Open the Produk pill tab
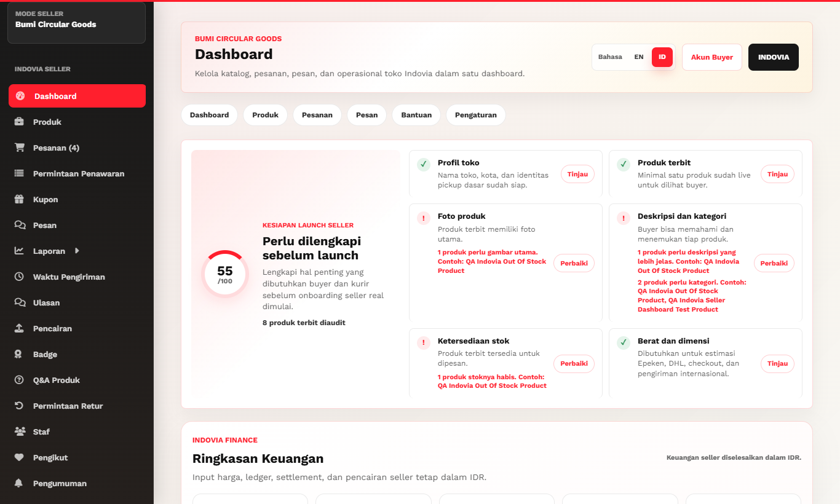 (x=265, y=115)
